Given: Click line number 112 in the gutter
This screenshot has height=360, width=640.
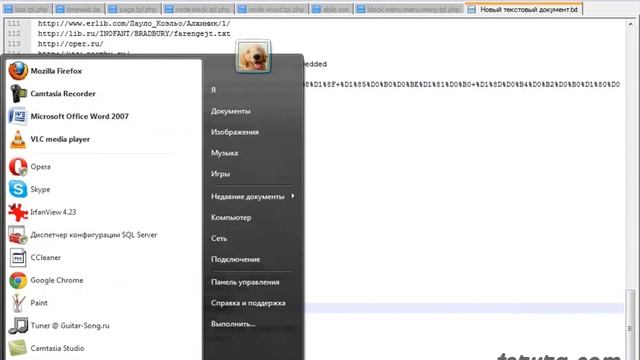Looking at the screenshot, I should (14, 34).
